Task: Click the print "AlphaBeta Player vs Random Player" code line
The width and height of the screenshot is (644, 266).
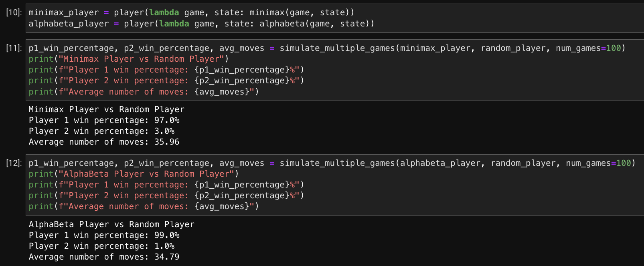Action: (134, 174)
